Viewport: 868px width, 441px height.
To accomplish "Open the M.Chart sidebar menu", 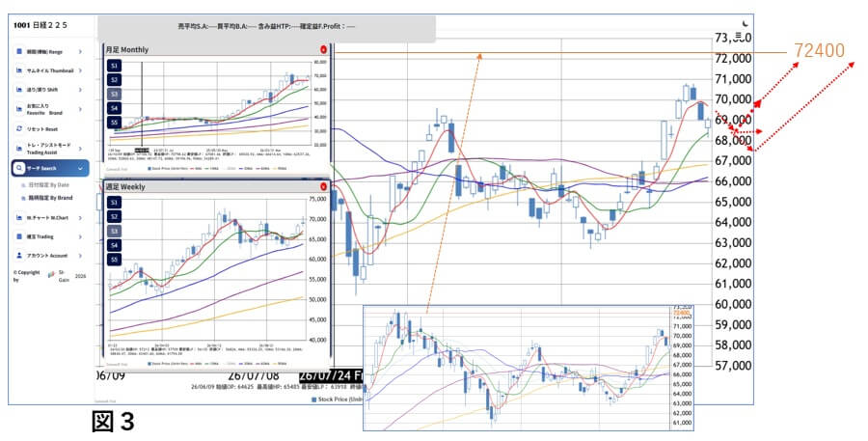I will tap(50, 218).
